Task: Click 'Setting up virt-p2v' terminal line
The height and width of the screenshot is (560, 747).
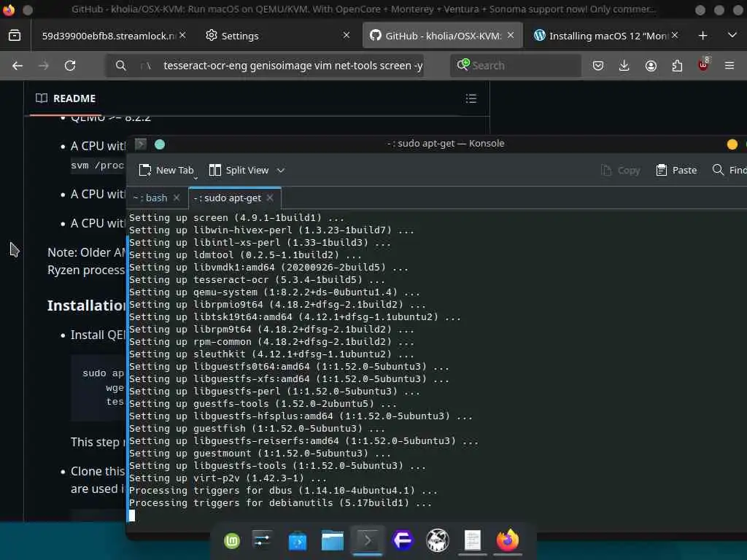Action: (x=228, y=478)
